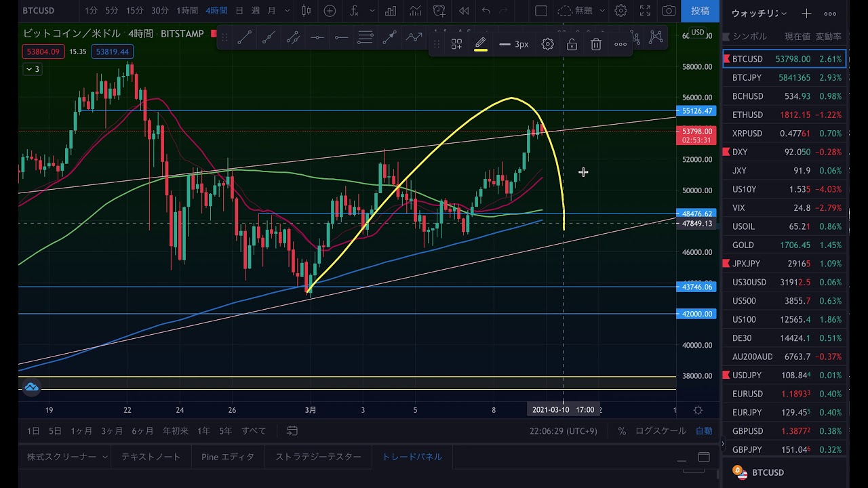Undo the last chart action

point(486,11)
